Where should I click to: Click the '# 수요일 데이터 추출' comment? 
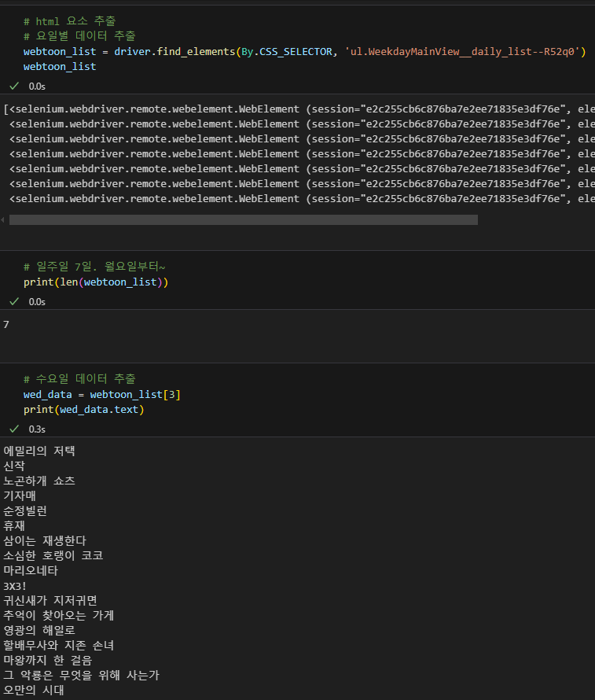(x=79, y=379)
